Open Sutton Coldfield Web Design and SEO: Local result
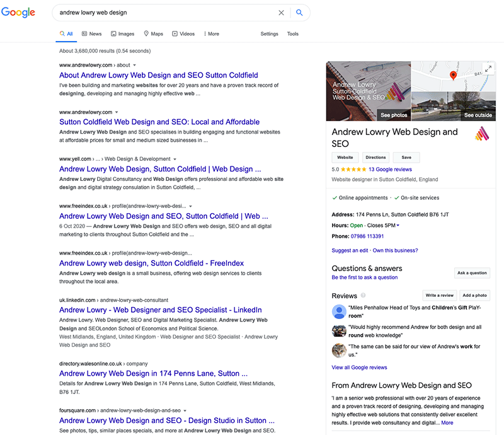The height and width of the screenshot is (435, 504). 159,122
